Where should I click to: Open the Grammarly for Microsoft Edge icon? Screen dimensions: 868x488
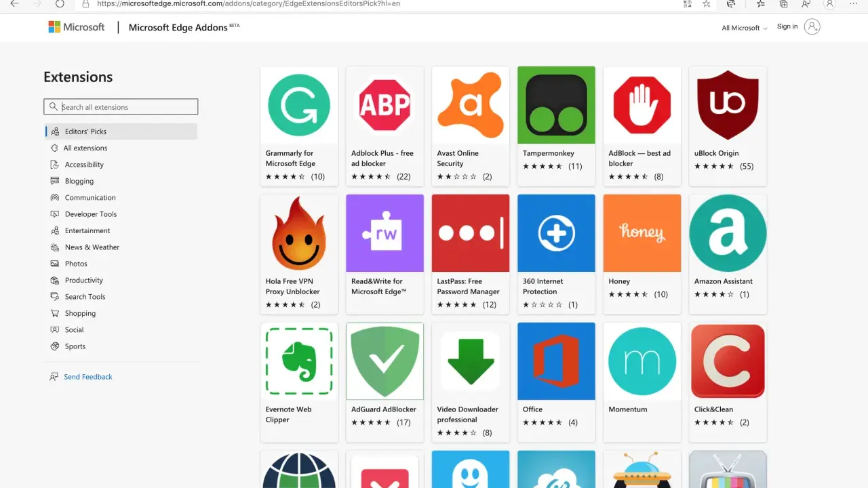[299, 105]
